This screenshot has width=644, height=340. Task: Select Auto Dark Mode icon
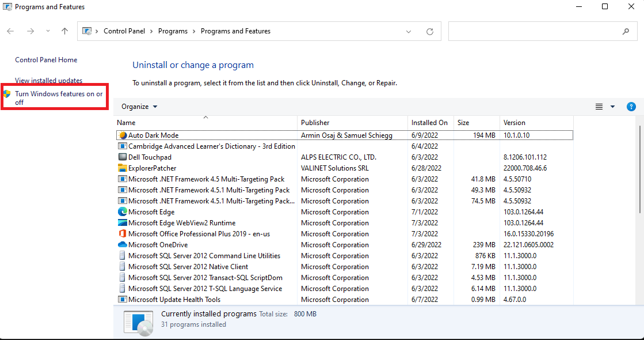tap(123, 135)
